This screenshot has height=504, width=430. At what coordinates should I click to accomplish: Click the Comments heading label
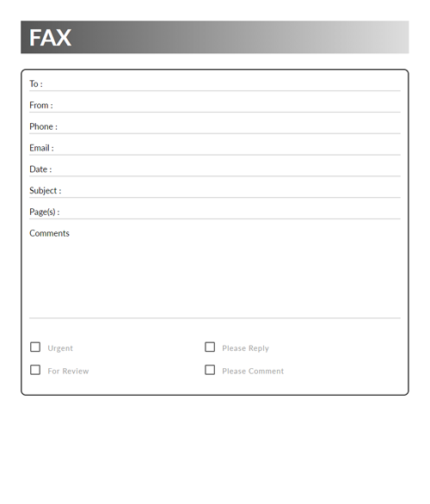tap(49, 233)
